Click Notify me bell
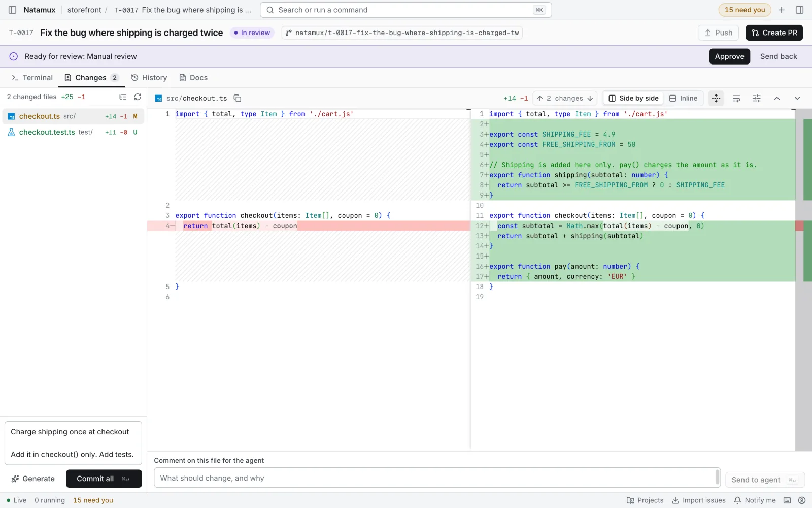Screen dimensions: 812x508 [755, 500]
